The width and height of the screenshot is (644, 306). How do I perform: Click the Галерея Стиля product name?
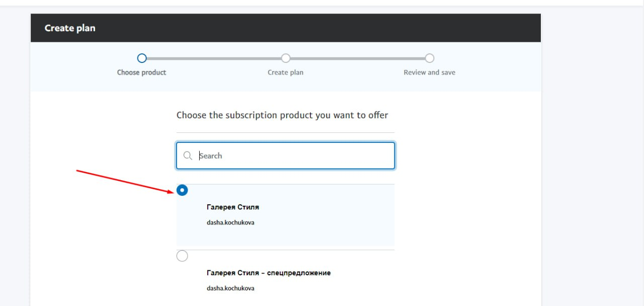[233, 207]
